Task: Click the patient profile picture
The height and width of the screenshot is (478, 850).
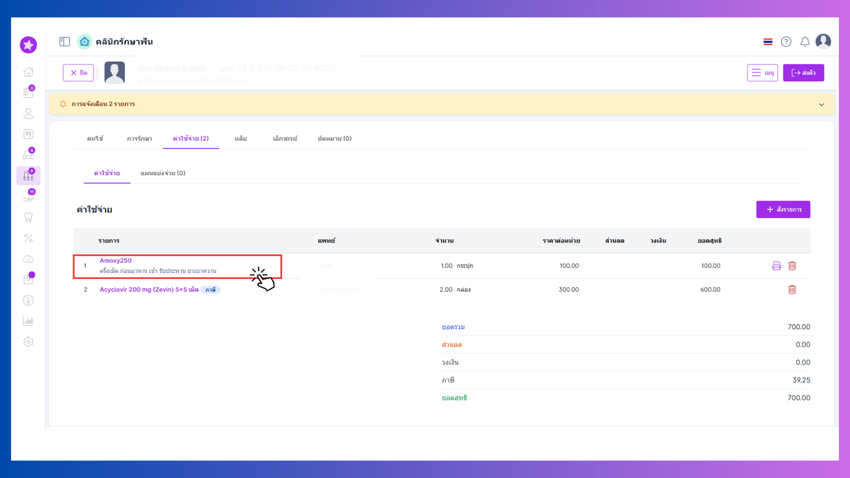Action: pos(114,72)
